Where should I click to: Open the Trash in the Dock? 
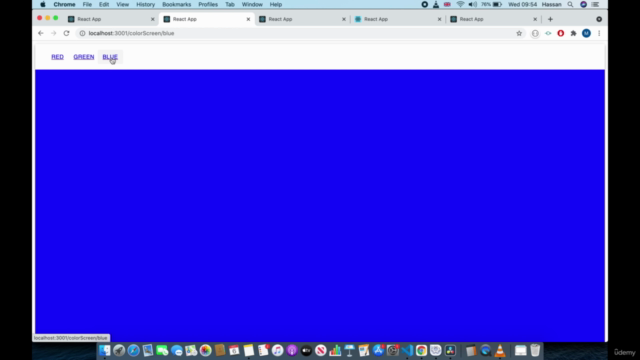click(535, 350)
